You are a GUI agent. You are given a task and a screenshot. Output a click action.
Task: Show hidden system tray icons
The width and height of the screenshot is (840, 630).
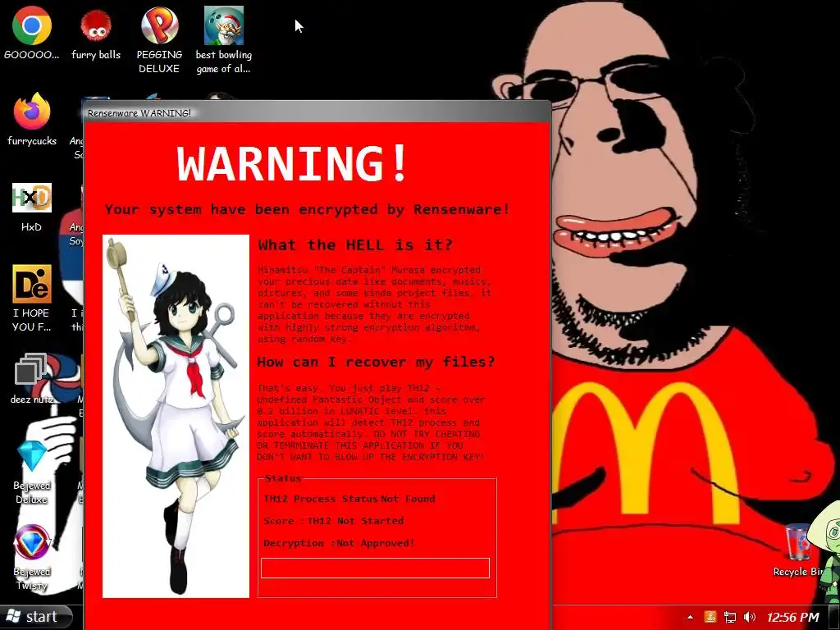690,618
